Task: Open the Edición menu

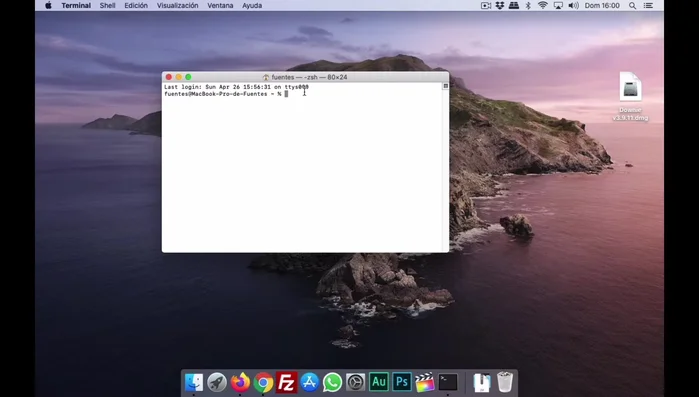Action: 136,5
